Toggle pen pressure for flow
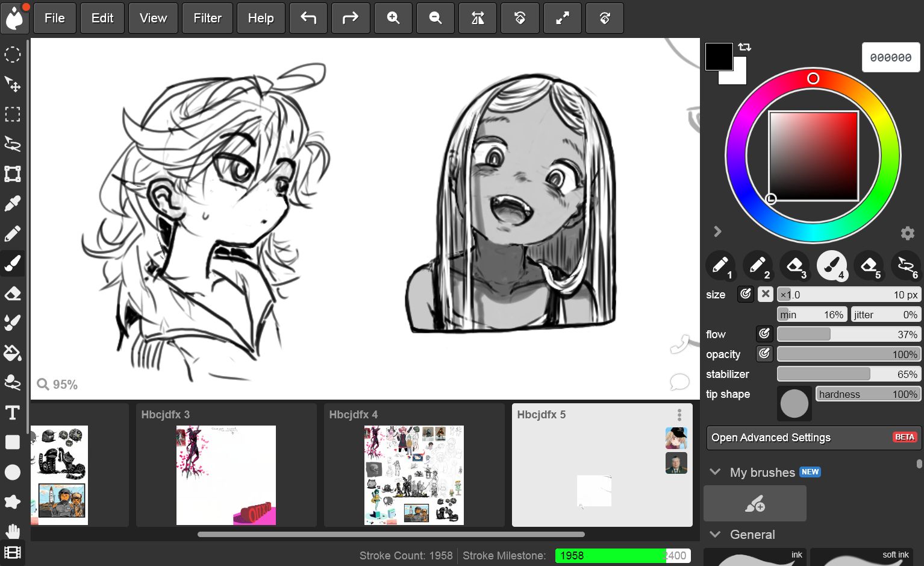The width and height of the screenshot is (924, 566). coord(764,334)
